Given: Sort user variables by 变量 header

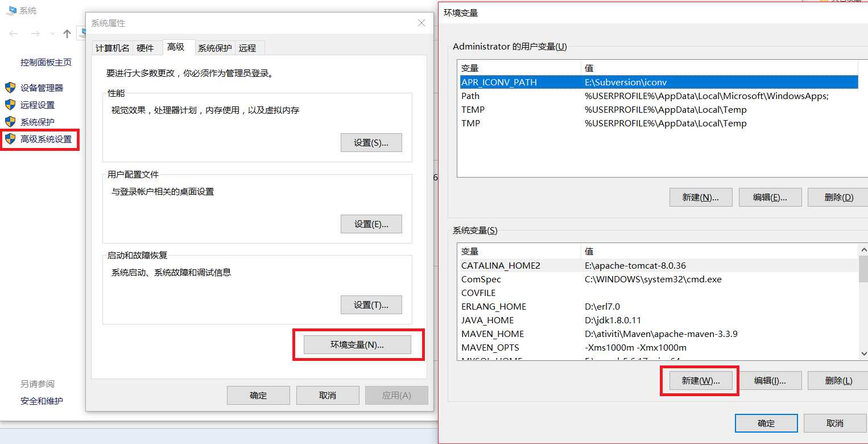Looking at the screenshot, I should (519, 68).
